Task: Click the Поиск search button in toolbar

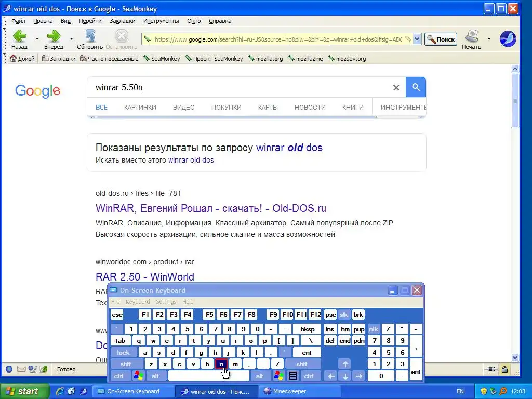Action: 441,39
